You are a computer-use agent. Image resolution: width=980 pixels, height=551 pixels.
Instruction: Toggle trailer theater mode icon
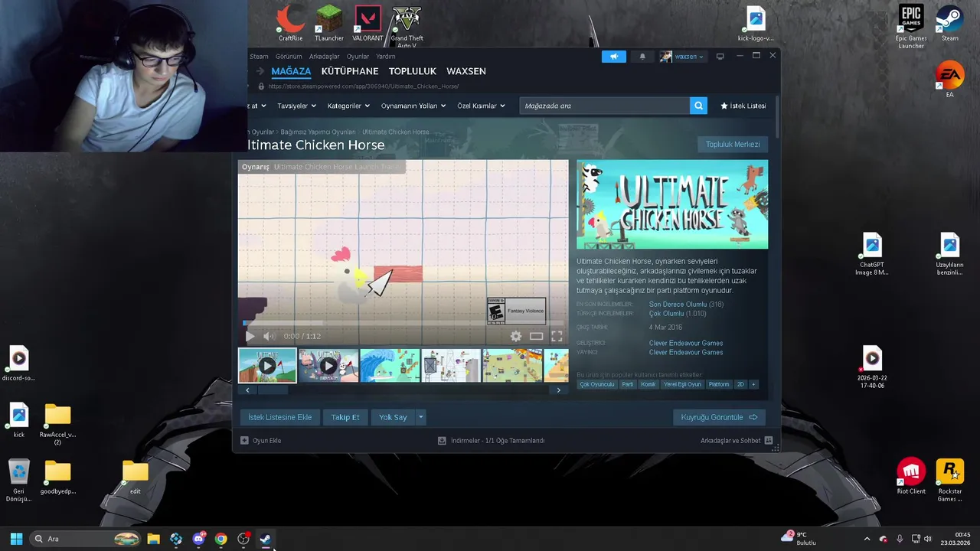537,336
